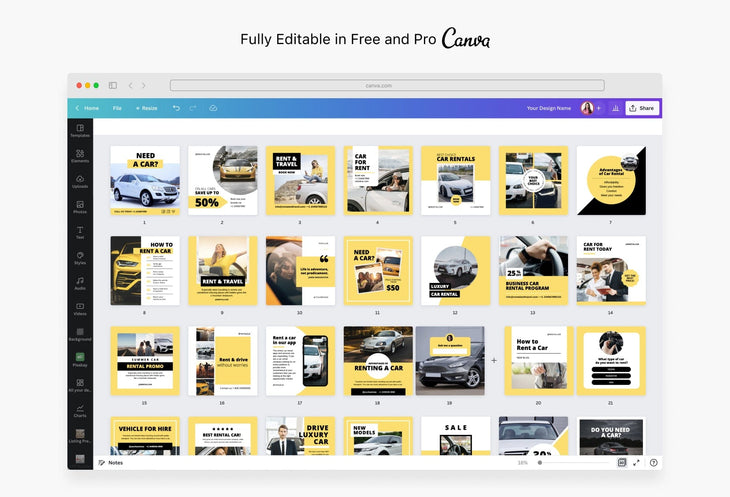
Task: Open the Notes panel
Action: [111, 463]
